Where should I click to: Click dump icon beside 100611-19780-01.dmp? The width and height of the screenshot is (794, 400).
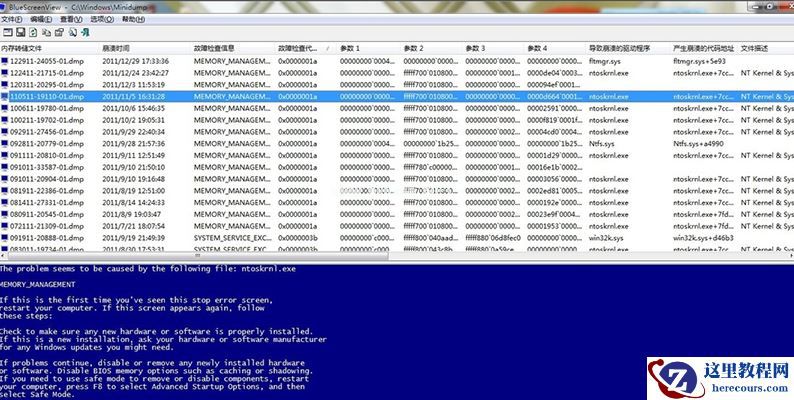pyautogui.click(x=5, y=108)
